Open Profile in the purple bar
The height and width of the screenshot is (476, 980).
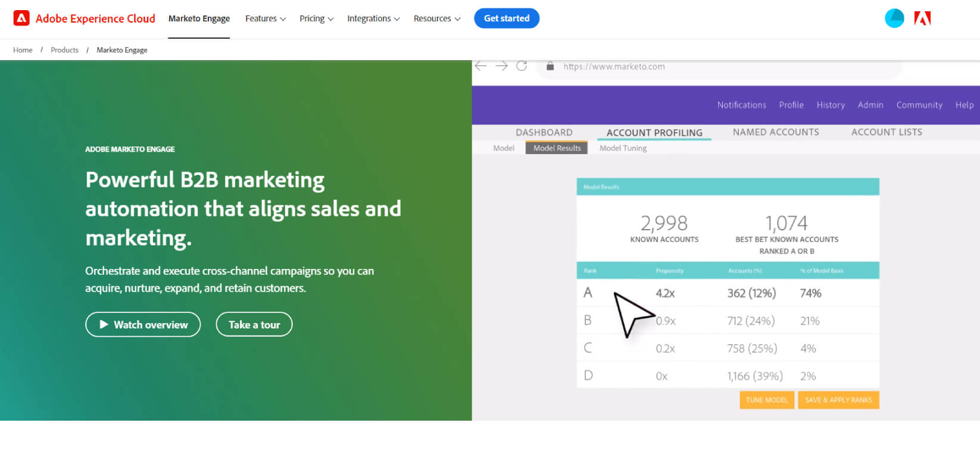(791, 105)
